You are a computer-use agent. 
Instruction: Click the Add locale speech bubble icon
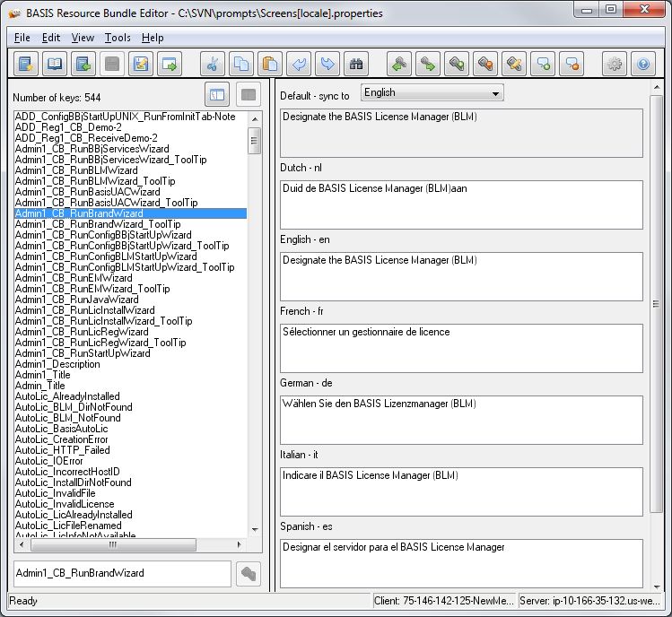(543, 65)
